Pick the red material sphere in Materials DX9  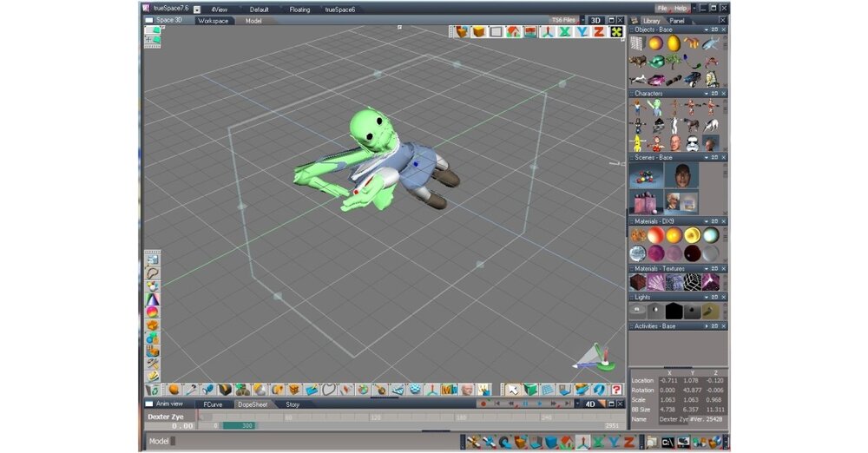tap(655, 235)
